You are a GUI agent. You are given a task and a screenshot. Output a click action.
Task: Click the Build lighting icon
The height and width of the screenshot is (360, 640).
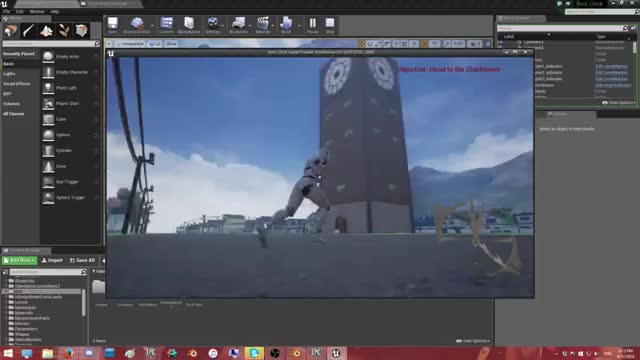(x=286, y=25)
